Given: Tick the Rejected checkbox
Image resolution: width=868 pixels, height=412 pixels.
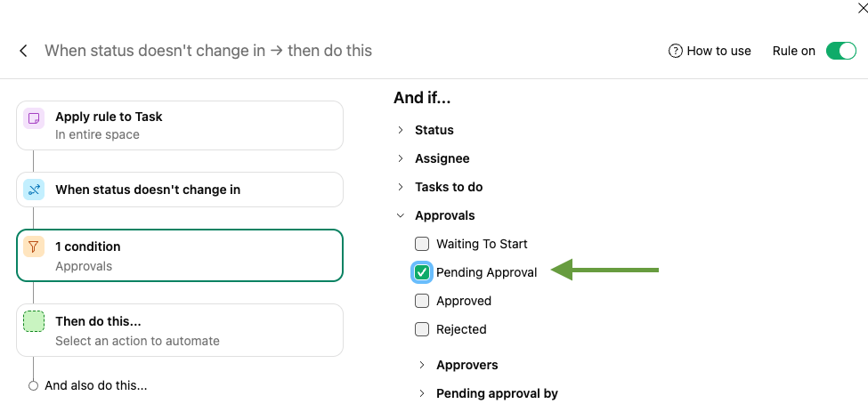Looking at the screenshot, I should 422,329.
